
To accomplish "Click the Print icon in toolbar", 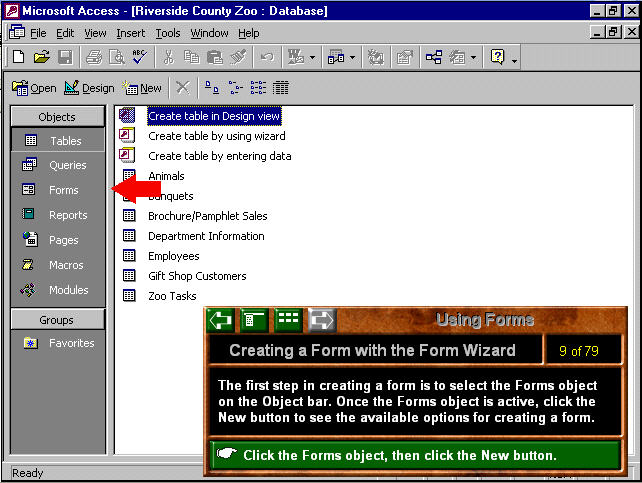I will (x=94, y=56).
